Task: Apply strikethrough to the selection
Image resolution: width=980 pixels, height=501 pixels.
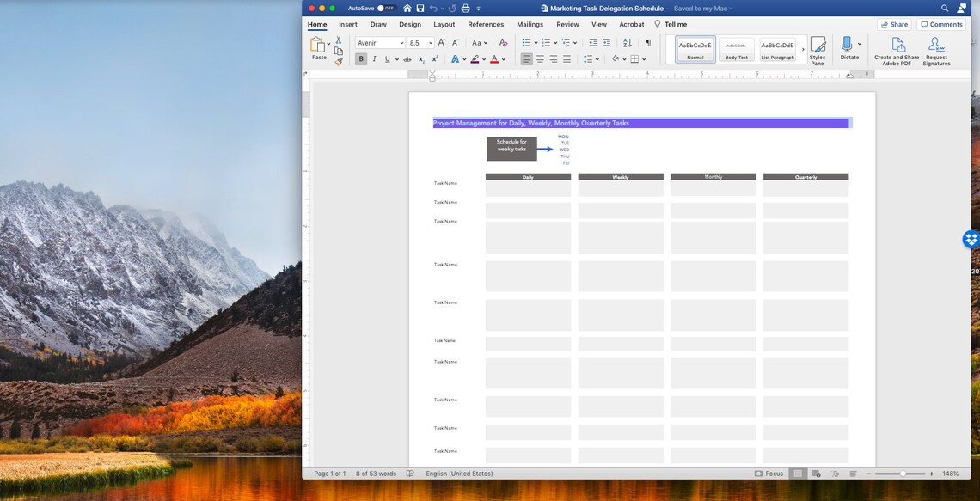Action: 407,58
